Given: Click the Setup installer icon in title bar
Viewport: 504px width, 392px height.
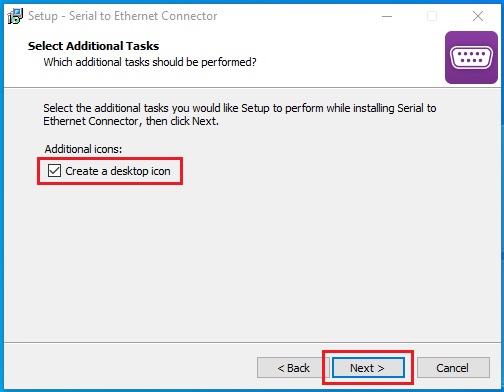Looking at the screenshot, I should tap(15, 16).
